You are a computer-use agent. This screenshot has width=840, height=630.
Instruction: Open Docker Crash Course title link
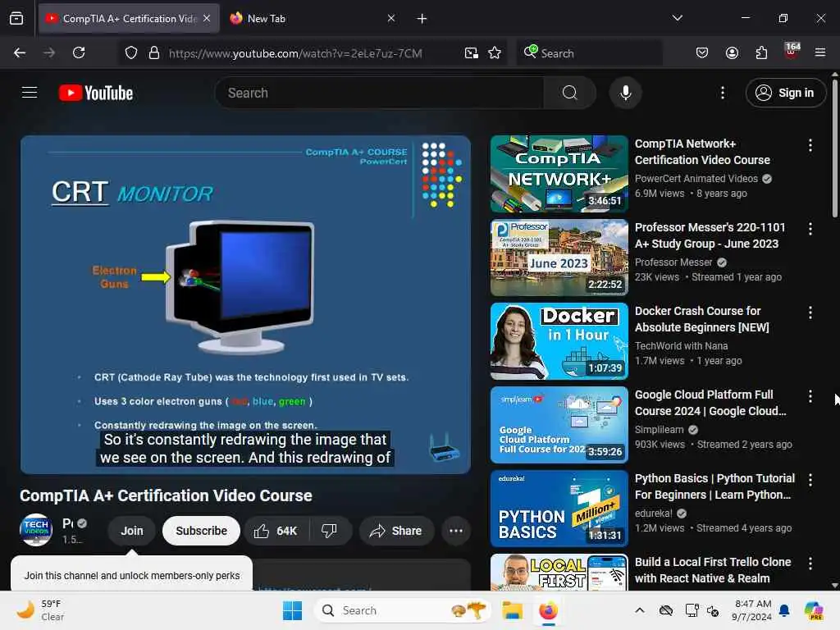(702, 319)
